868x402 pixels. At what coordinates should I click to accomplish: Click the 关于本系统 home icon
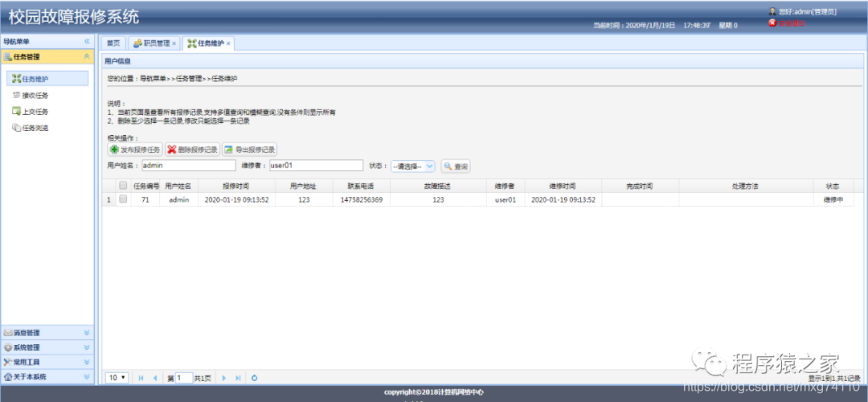(8, 376)
